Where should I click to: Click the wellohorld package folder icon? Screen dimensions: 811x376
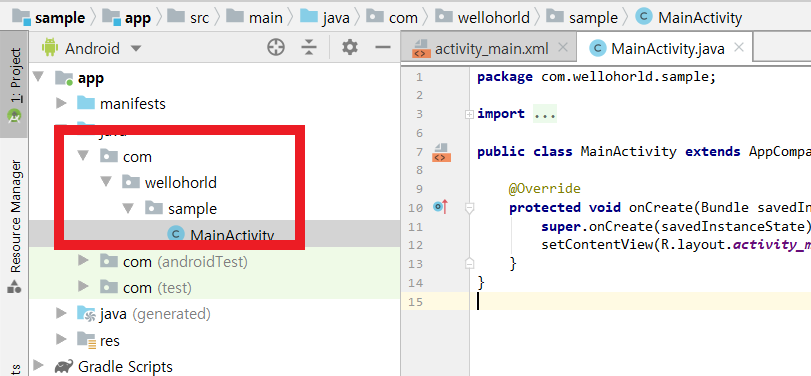[x=131, y=182]
